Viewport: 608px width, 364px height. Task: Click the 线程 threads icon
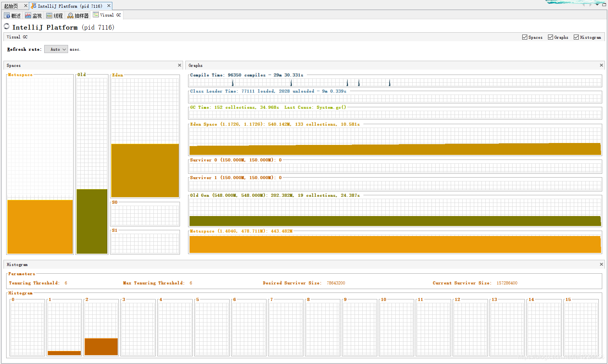(49, 15)
